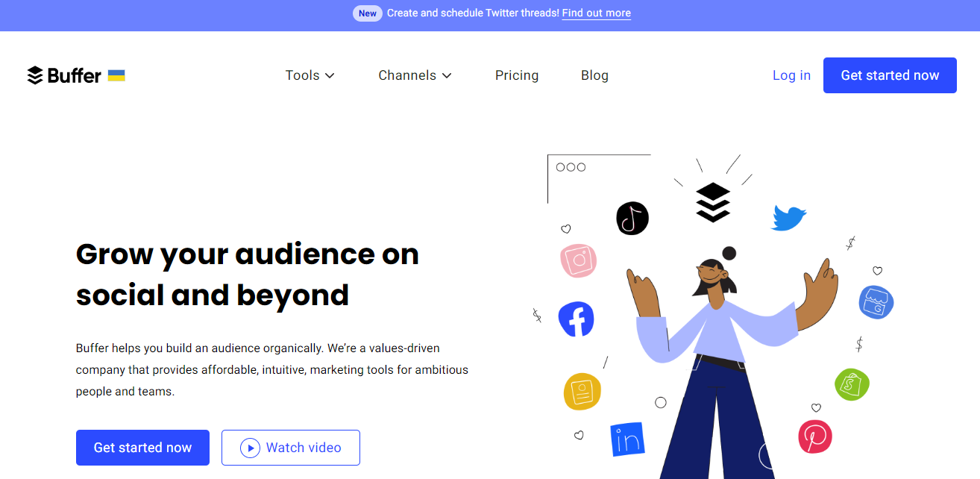Click the TikTok icon in illustration

632,219
